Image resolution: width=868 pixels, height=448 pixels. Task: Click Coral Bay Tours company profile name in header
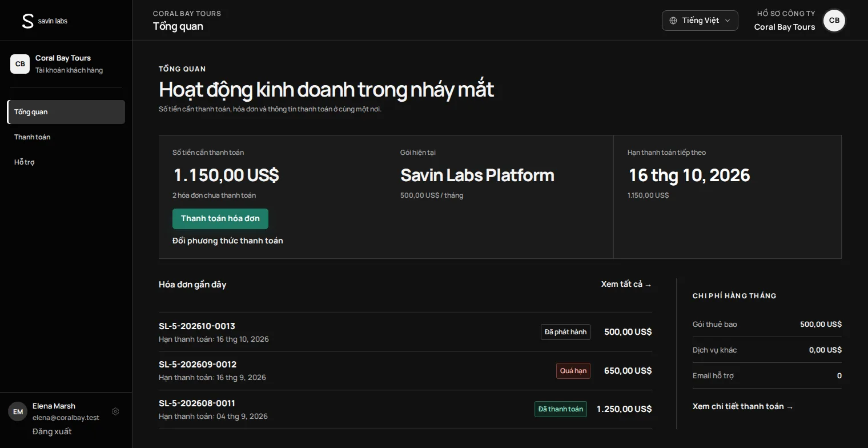785,27
